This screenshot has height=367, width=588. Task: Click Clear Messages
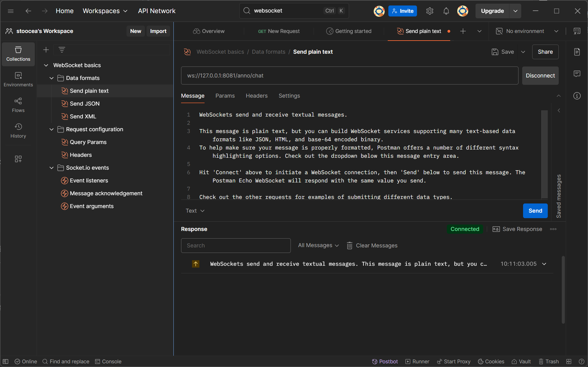(x=372, y=246)
